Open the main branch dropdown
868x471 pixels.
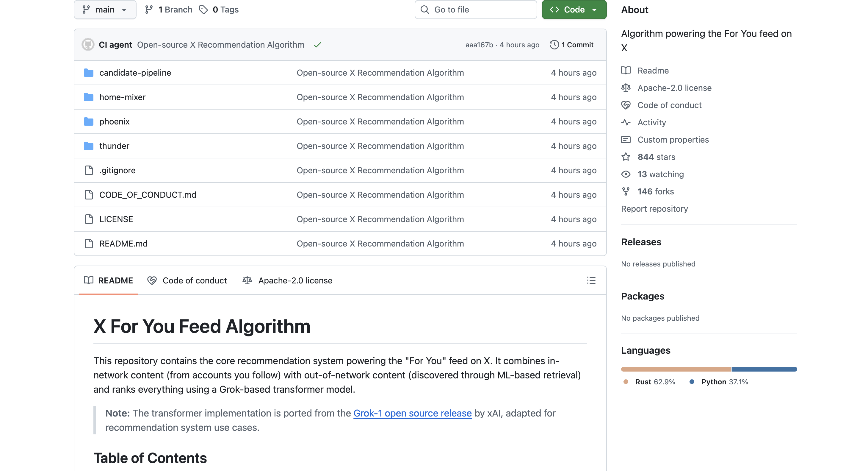pyautogui.click(x=105, y=10)
